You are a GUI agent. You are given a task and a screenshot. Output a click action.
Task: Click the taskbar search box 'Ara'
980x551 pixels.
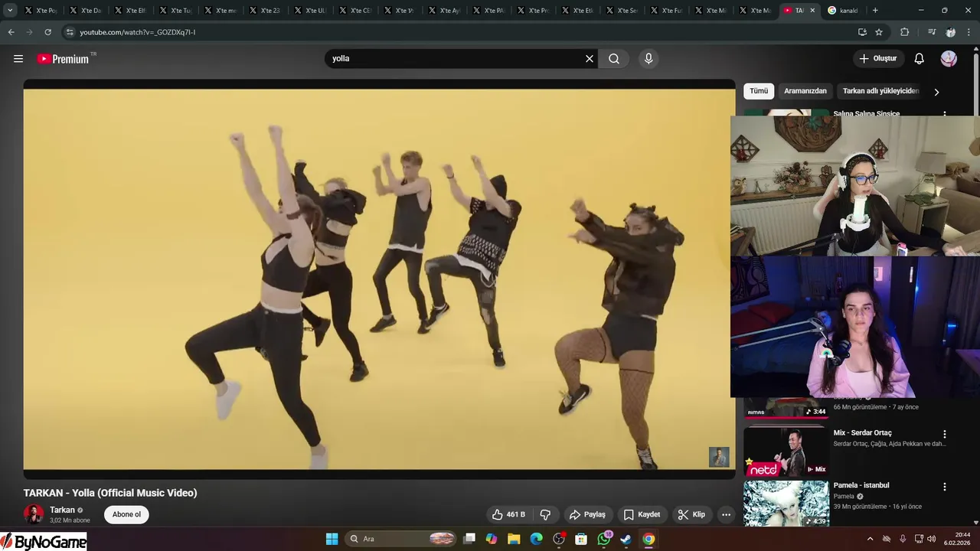(x=401, y=539)
